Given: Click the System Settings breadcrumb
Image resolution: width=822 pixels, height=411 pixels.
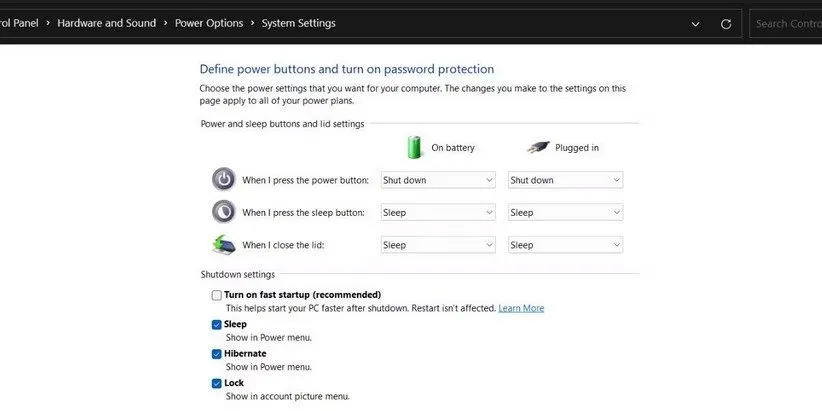Looking at the screenshot, I should point(299,23).
